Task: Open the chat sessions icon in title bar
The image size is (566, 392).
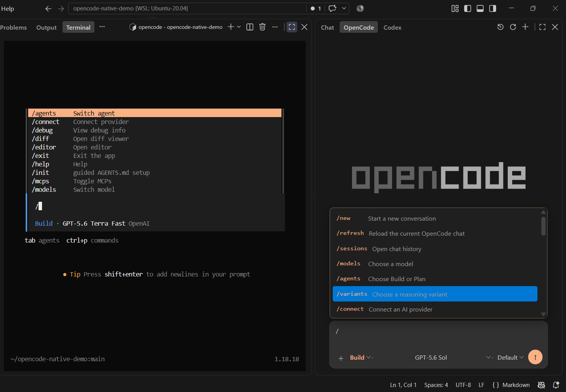Action: pos(332,8)
